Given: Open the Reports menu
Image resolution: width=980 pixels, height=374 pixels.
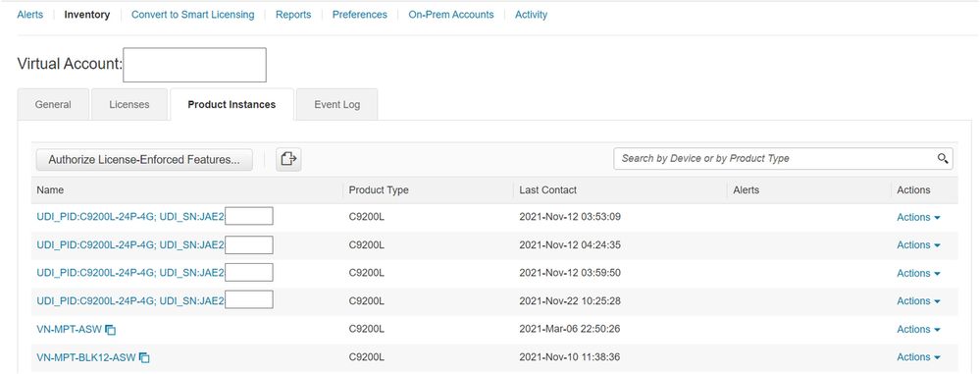Looking at the screenshot, I should pos(293,15).
